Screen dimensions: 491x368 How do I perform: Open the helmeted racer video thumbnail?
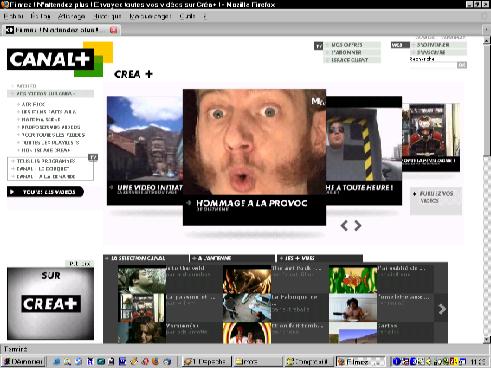(431, 137)
